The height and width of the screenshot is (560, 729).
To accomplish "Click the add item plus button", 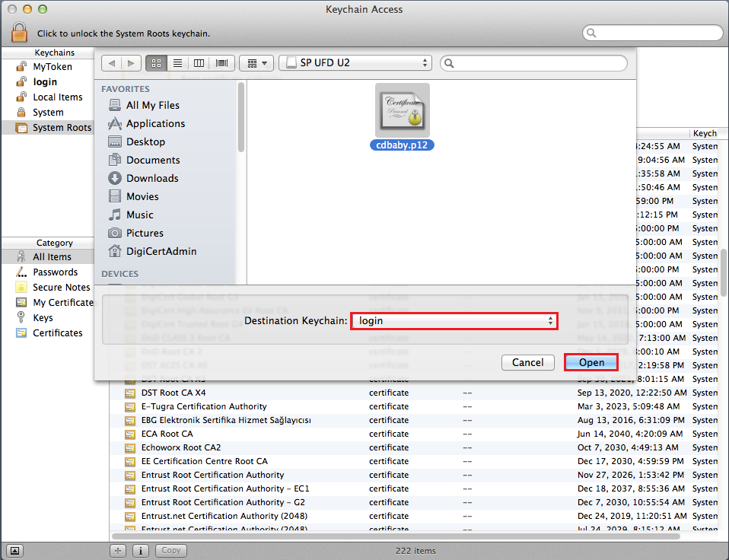I will [118, 550].
